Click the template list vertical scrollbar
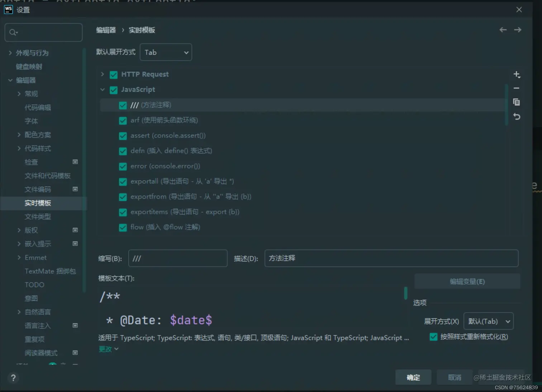This screenshot has width=542, height=392. (x=507, y=105)
